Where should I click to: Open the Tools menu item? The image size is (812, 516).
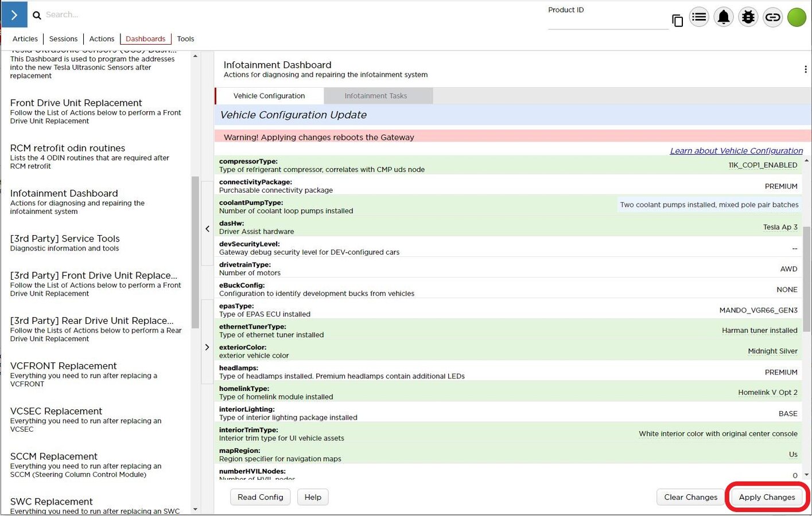coord(185,39)
